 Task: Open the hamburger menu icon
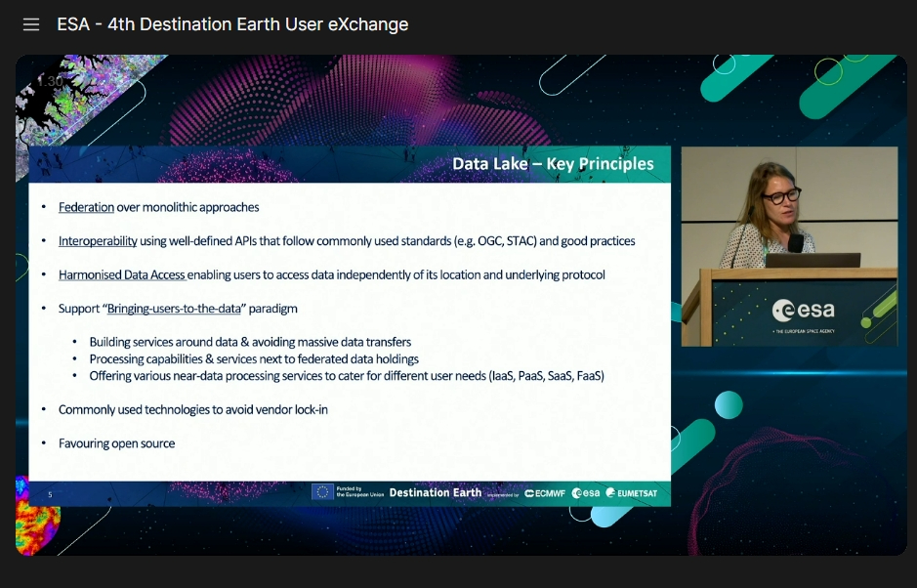click(31, 24)
